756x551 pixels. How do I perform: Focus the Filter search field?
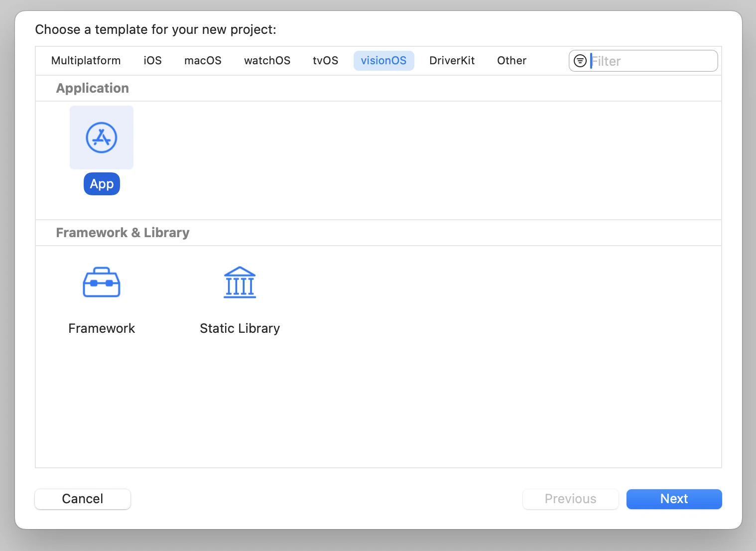(x=643, y=61)
